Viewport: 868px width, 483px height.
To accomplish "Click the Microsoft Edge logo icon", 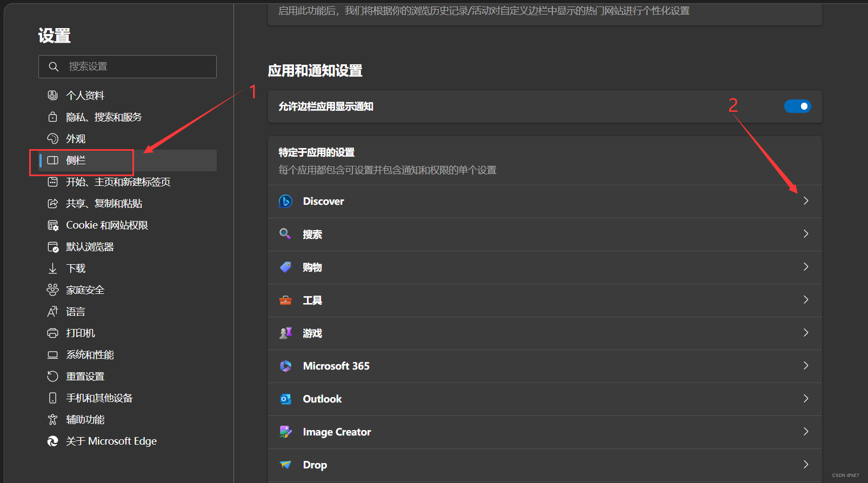I will [52, 441].
